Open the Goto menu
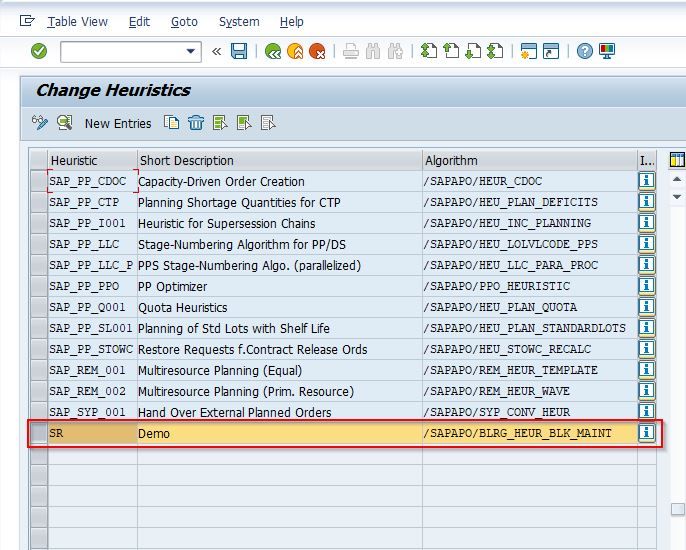This screenshot has height=550, width=686. coord(184,21)
